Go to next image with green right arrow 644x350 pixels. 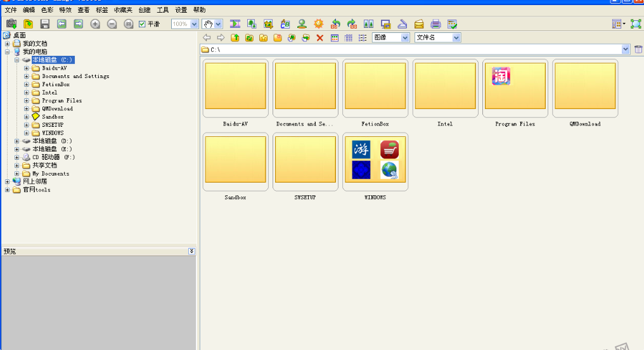[79, 24]
